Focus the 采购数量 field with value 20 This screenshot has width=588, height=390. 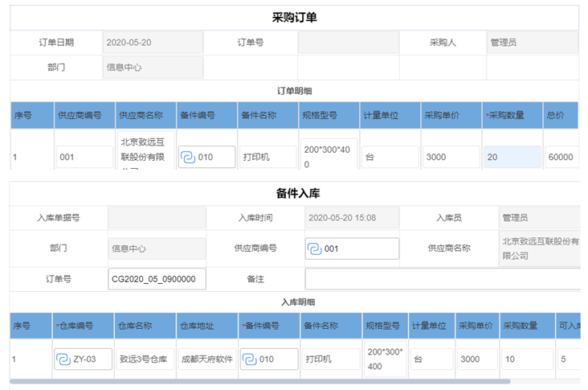coord(512,157)
